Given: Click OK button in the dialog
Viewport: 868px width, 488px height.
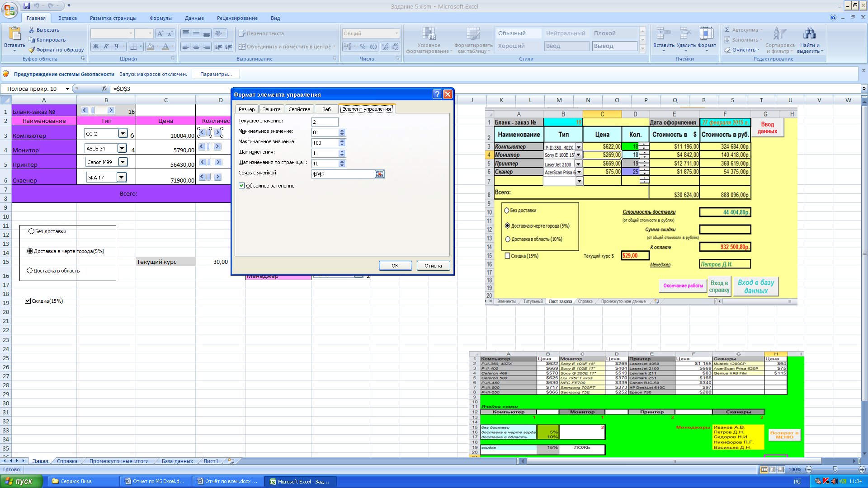Looking at the screenshot, I should [x=395, y=266].
